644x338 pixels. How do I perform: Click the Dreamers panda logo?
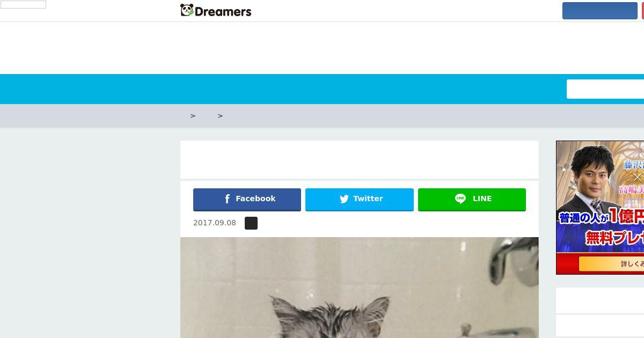click(x=216, y=11)
